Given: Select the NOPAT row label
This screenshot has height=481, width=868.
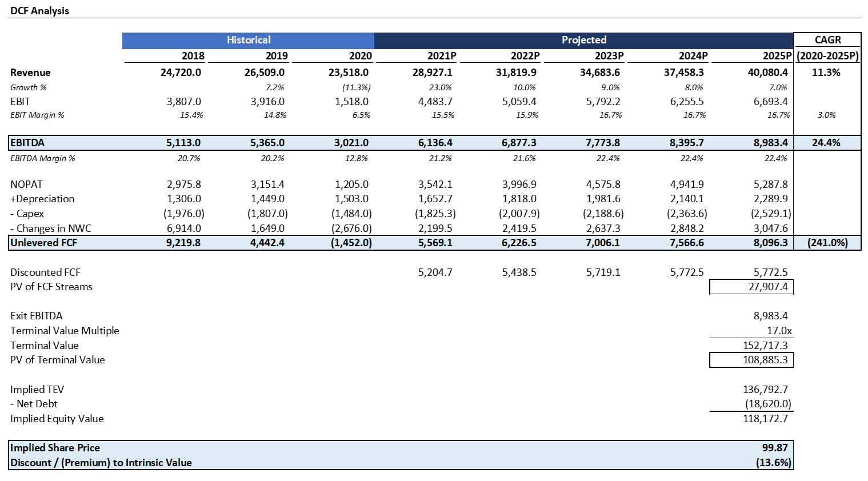Looking at the screenshot, I should 26,185.
